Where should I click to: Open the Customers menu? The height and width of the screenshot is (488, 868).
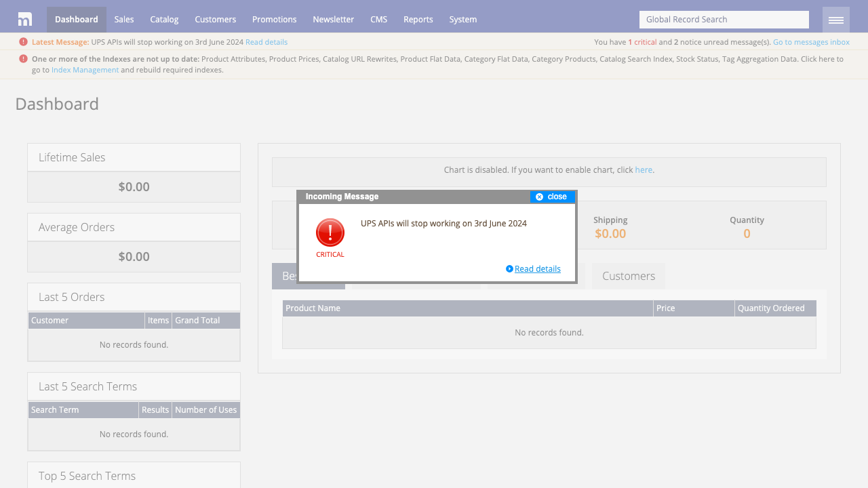click(216, 19)
